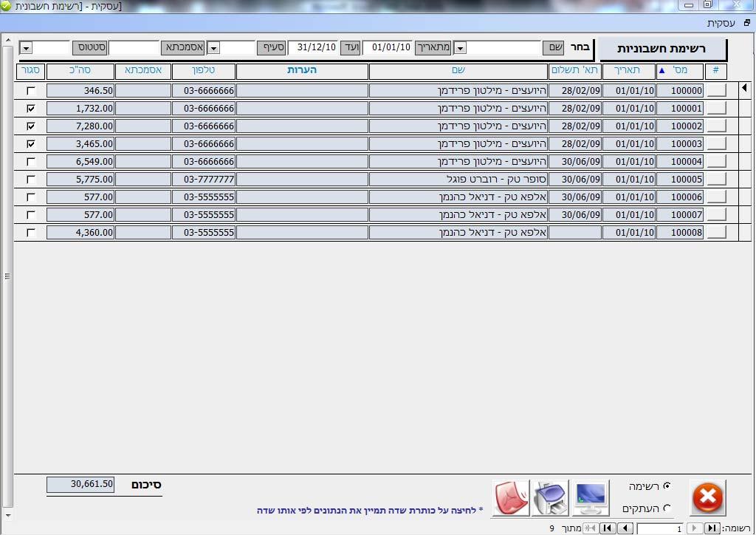
Task: Expand the שם name filter dropdown arrow
Action: point(460,48)
